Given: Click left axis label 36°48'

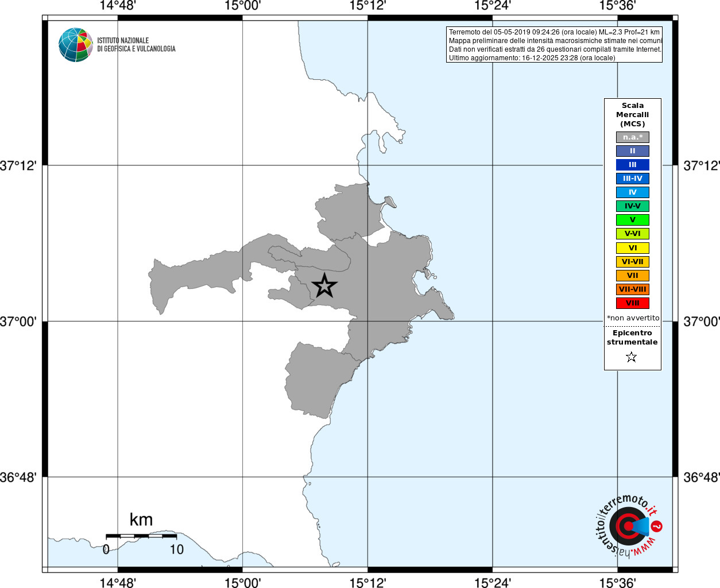Looking at the screenshot, I should click(x=18, y=477).
